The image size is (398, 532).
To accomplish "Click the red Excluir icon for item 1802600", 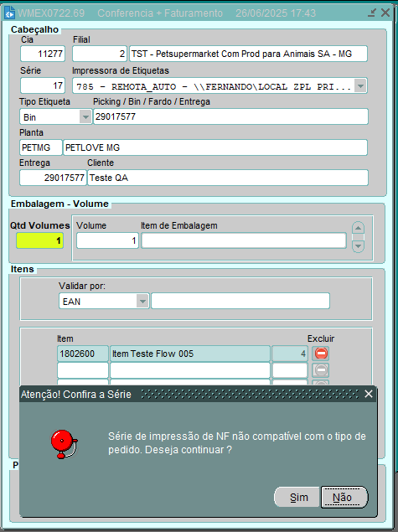I will click(321, 354).
